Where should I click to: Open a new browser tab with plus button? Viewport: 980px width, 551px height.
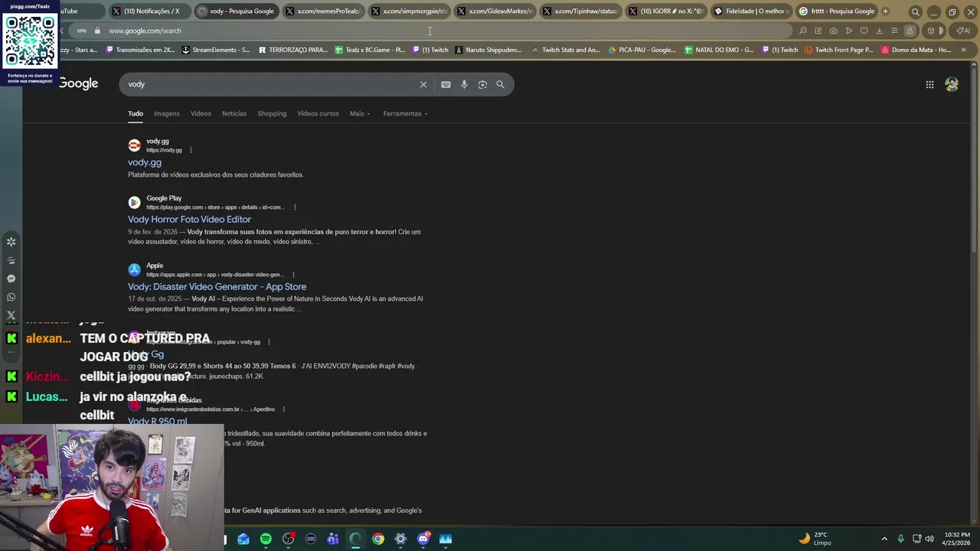pyautogui.click(x=885, y=11)
